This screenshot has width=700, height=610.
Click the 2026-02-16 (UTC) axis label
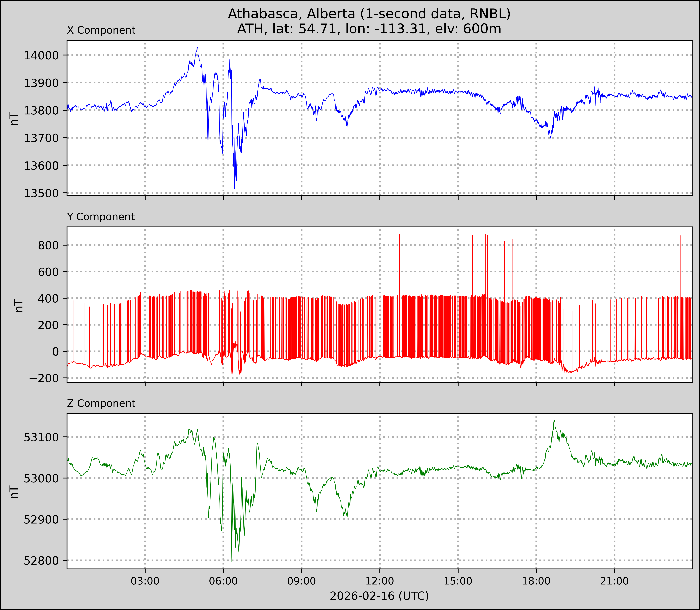point(379,596)
